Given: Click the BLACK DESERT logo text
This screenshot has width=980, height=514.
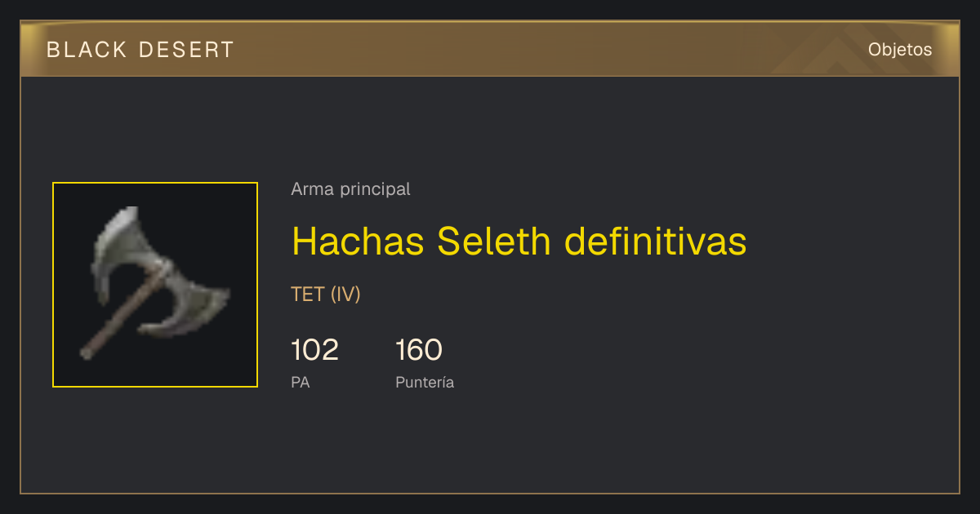Looking at the screenshot, I should (140, 50).
